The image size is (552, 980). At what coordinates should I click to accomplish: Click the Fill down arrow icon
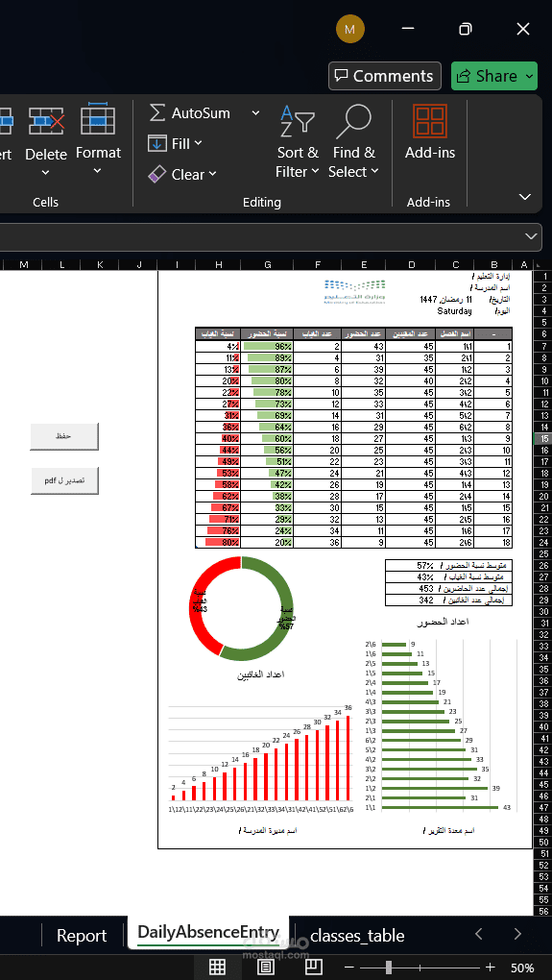[157, 144]
